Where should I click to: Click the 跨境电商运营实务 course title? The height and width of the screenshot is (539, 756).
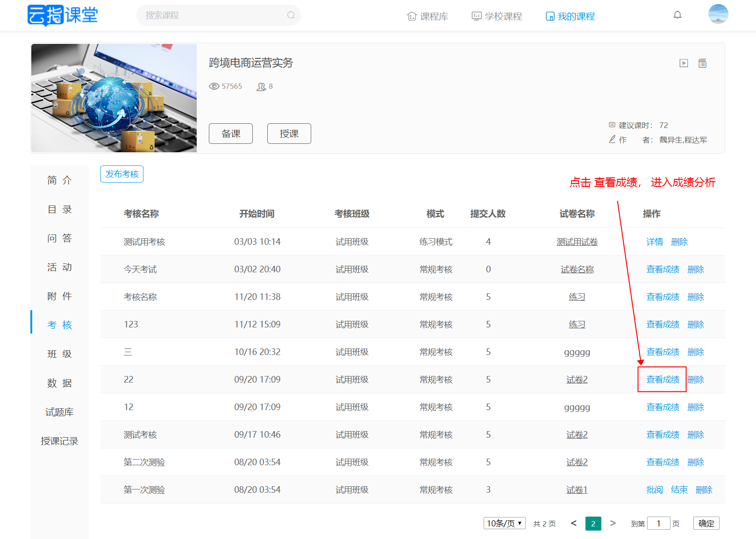[251, 63]
